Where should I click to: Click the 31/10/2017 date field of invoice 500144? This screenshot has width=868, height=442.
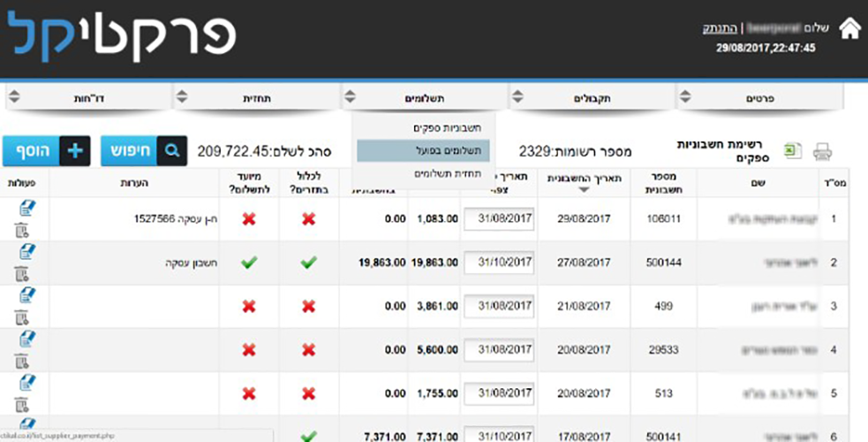(499, 263)
